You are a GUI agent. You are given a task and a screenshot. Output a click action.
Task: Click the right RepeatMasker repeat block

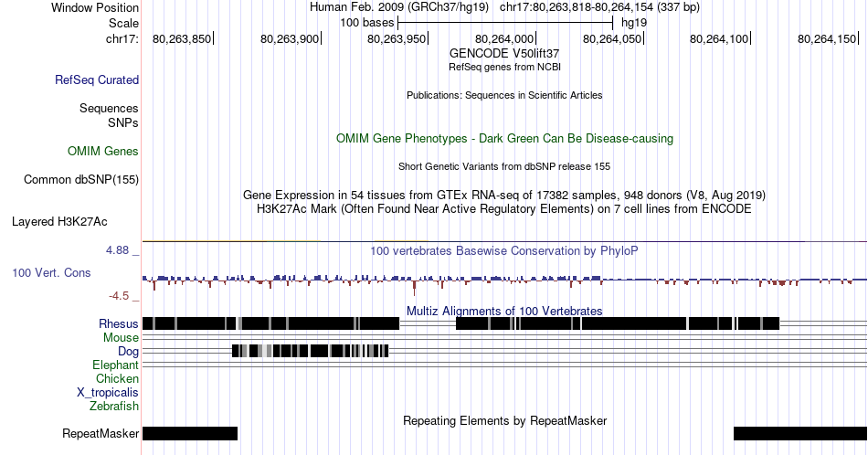coord(800,433)
